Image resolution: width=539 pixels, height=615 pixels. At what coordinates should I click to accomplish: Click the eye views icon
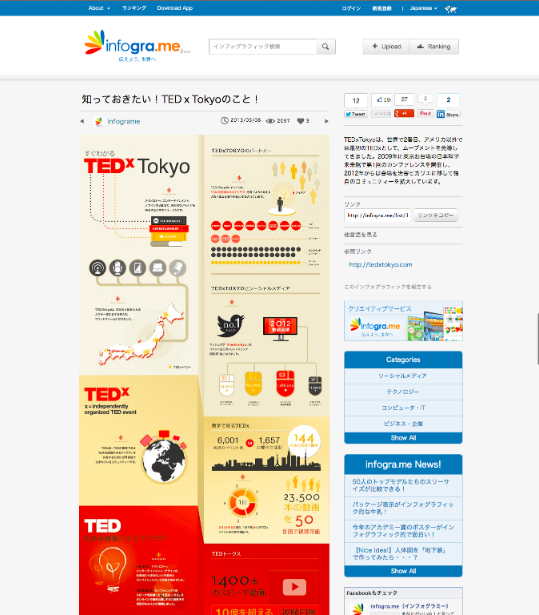(x=270, y=121)
